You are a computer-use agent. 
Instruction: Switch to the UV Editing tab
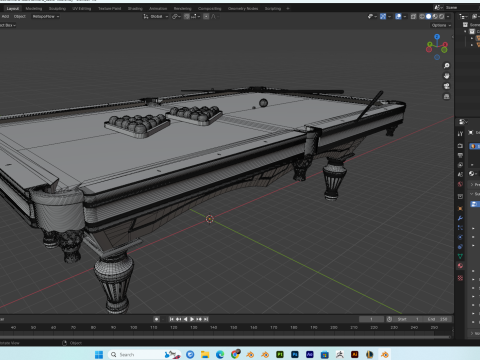(x=82, y=8)
